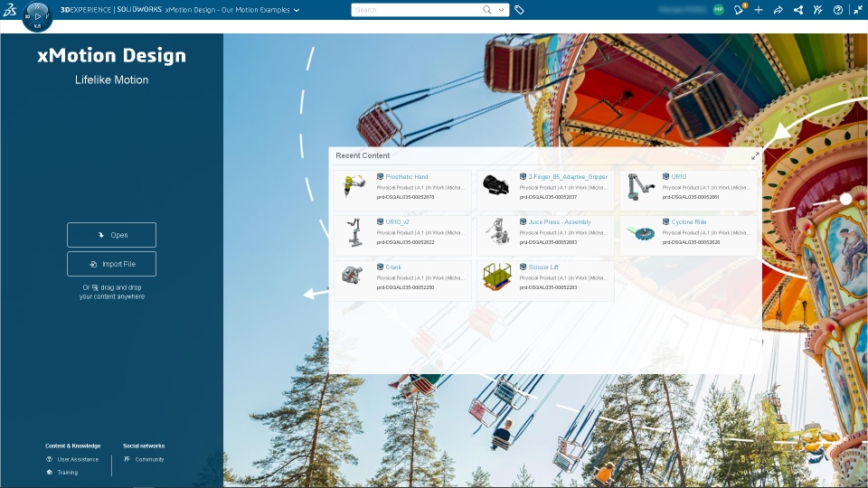Image resolution: width=868 pixels, height=488 pixels.
Task: Click the Scissor Lift thumbnail image
Action: tap(497, 277)
